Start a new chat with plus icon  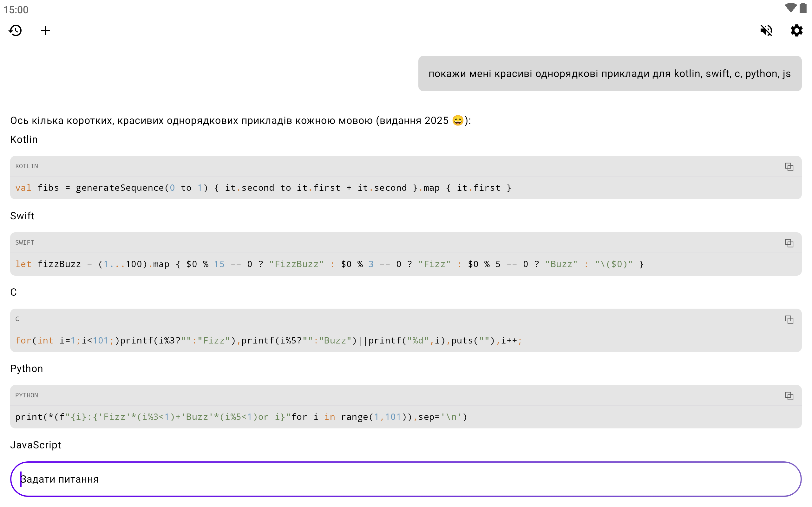coord(46,30)
